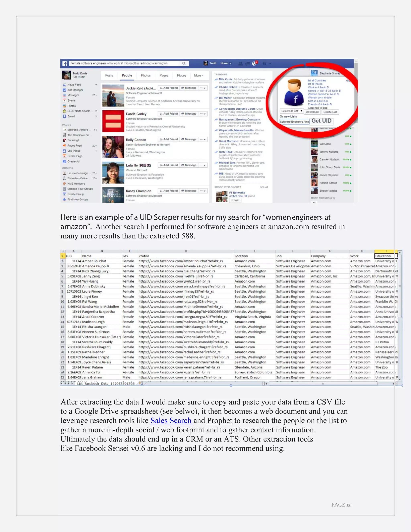The image size is (411, 532).
Task: Click Kelly Cannon profile thumbnail
Action: [113, 147]
